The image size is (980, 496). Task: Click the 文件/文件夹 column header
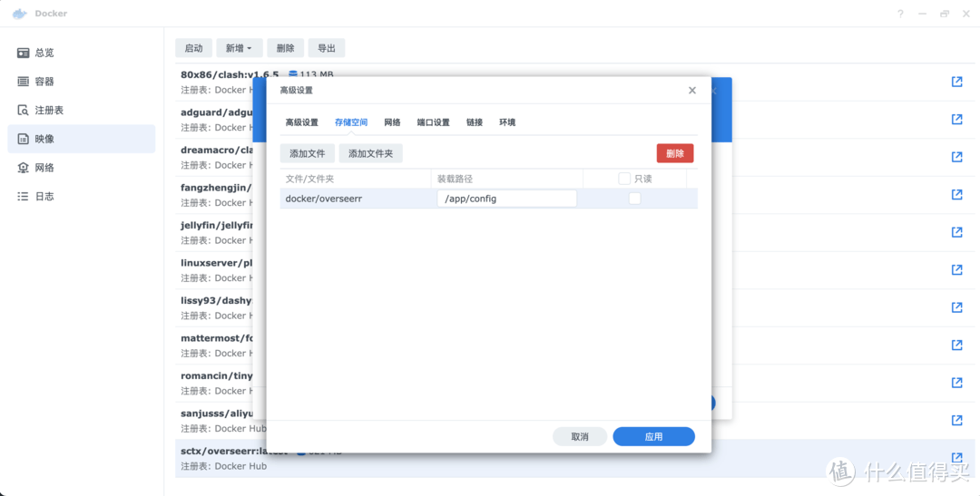[355, 179]
